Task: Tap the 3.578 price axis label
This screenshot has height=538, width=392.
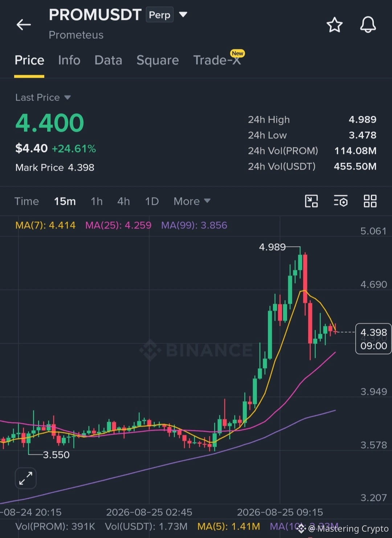Action: tap(373, 445)
